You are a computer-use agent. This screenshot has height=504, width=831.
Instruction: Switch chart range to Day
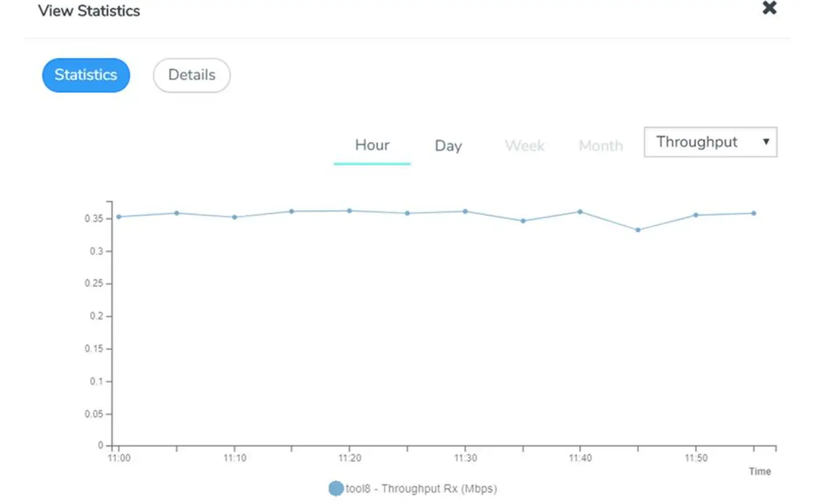point(448,146)
